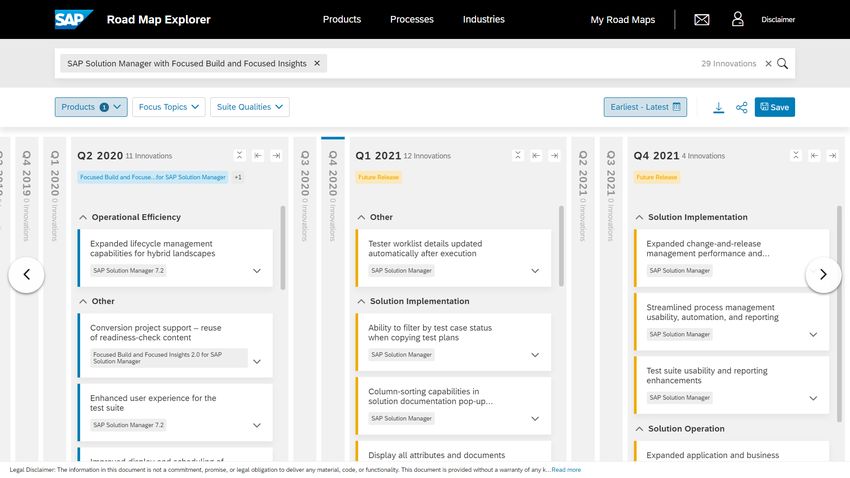Click the SAP logo
This screenshot has width=850, height=478.
[x=74, y=19]
